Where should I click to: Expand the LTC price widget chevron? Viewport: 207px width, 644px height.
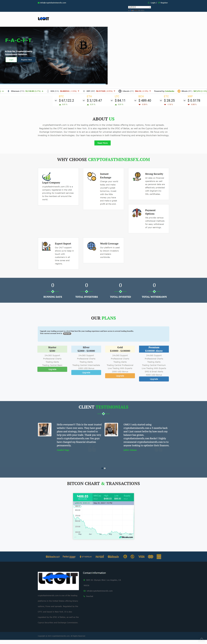coord(112,101)
